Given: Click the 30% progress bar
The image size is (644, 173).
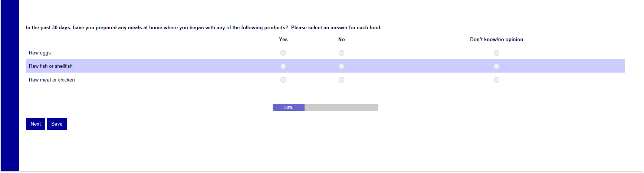Looking at the screenshot, I should [325, 107].
